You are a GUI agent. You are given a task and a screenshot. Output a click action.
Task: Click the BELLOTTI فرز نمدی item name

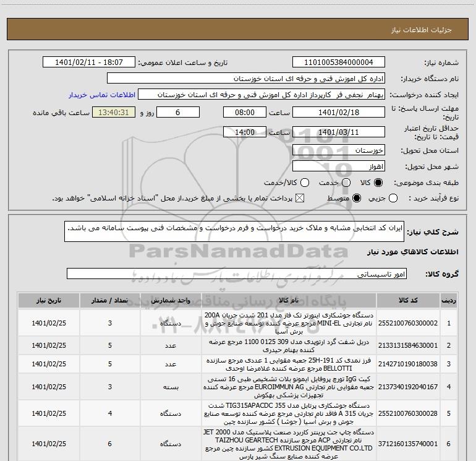pos(289,364)
